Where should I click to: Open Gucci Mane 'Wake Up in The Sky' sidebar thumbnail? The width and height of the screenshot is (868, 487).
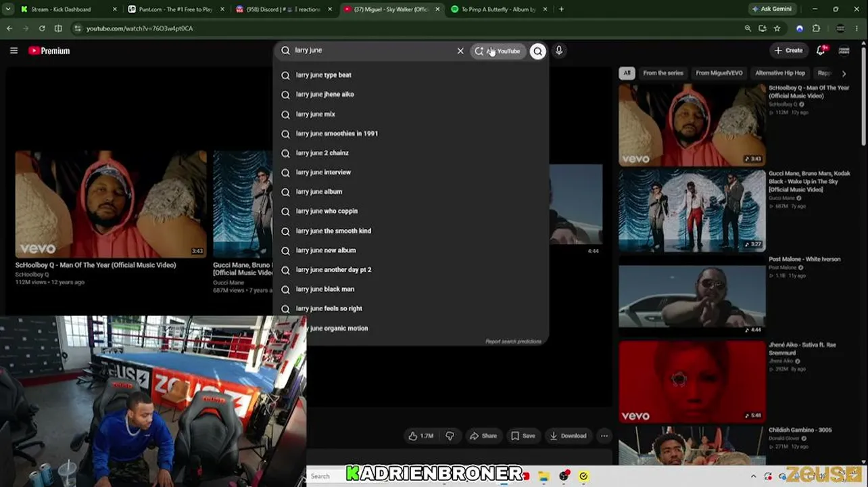pyautogui.click(x=692, y=210)
